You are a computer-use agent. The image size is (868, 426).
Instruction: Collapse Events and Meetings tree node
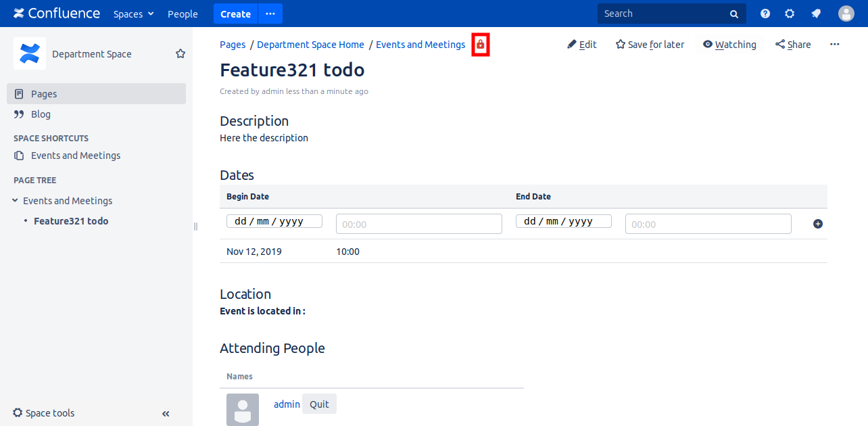(x=15, y=201)
